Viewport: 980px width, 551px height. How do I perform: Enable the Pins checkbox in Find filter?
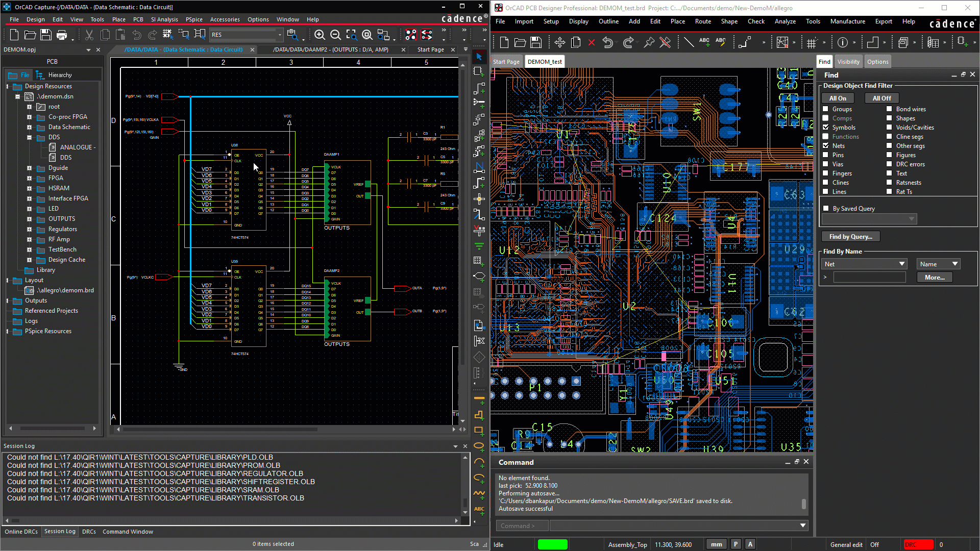826,155
